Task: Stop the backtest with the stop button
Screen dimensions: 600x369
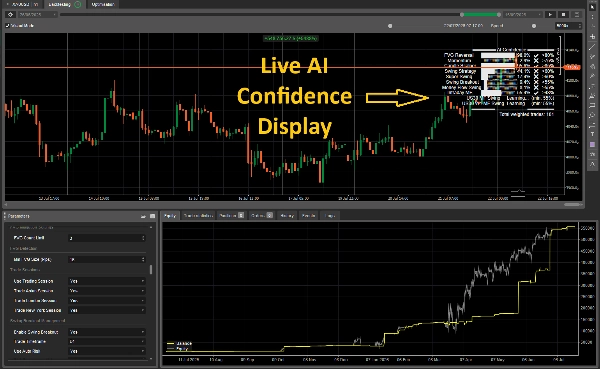Action: [x=563, y=15]
